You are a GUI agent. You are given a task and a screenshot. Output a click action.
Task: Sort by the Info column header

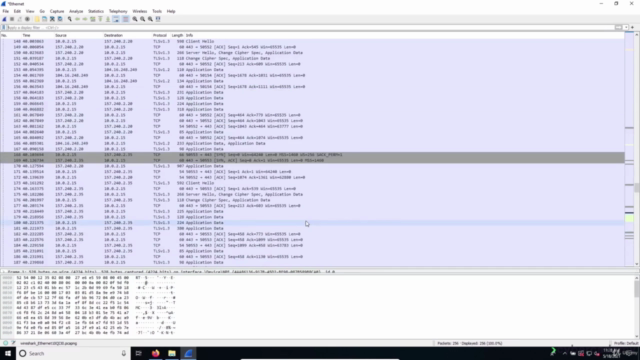404,36
